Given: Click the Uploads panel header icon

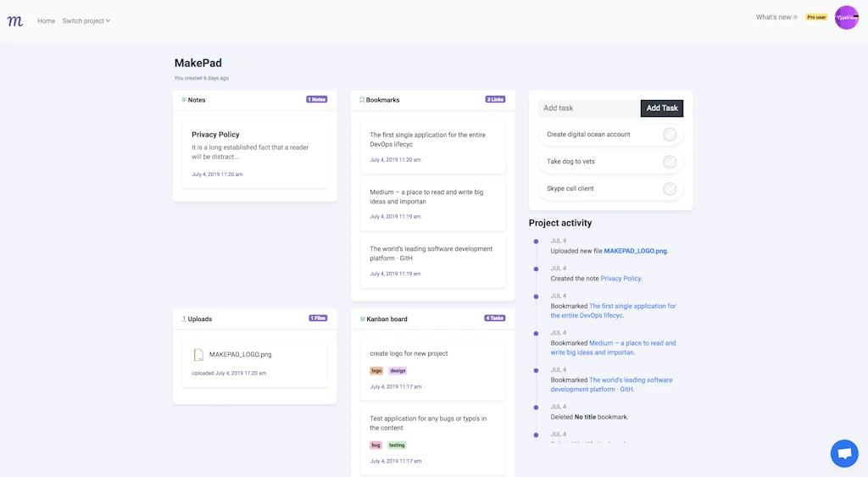Looking at the screenshot, I should [x=184, y=319].
